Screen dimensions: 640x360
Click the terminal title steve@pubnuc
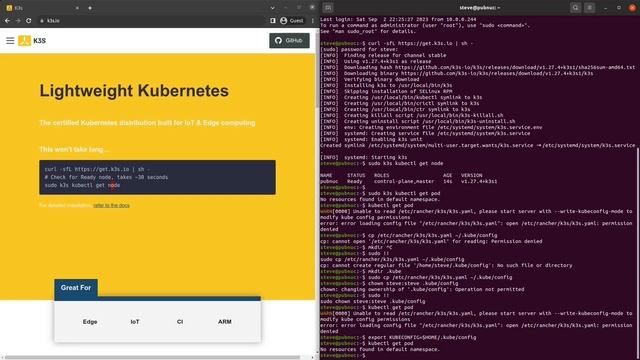point(480,8)
